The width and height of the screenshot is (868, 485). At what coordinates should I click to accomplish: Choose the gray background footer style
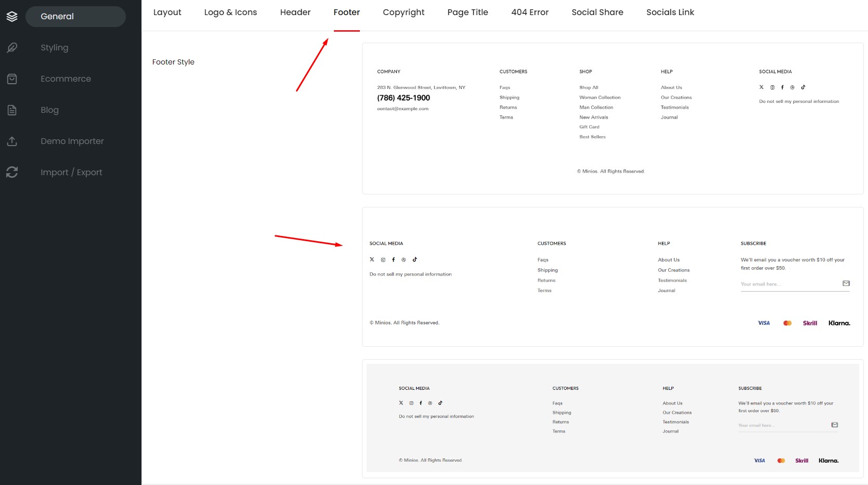(613, 418)
